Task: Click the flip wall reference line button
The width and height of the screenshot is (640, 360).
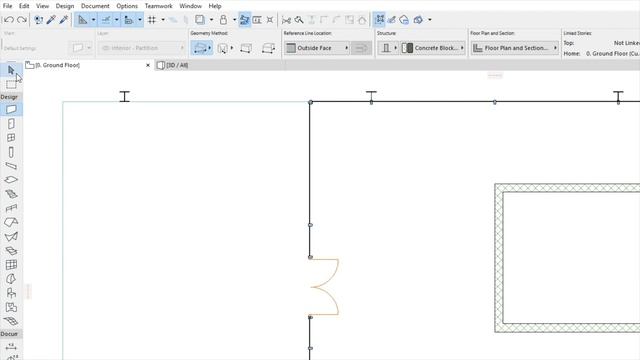Action: click(x=361, y=48)
